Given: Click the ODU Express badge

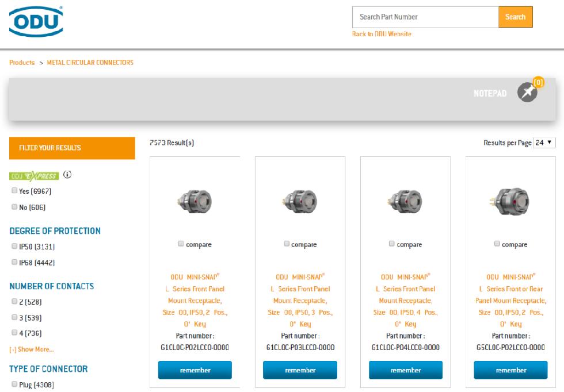Looking at the screenshot, I should coord(33,176).
